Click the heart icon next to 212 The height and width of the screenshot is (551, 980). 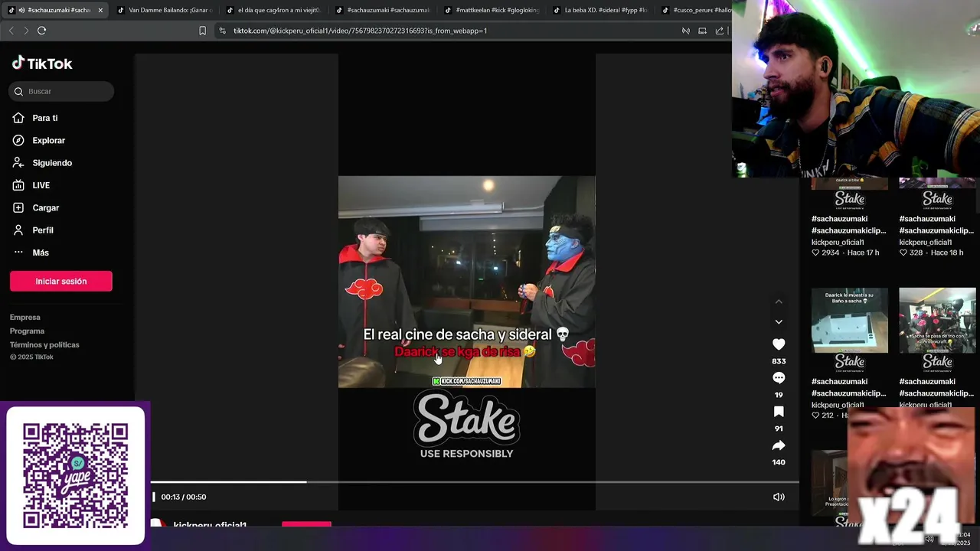(x=815, y=416)
